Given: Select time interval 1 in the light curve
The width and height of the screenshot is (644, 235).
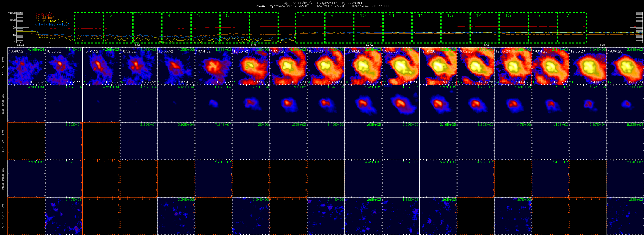Looking at the screenshot, I should [x=89, y=27].
